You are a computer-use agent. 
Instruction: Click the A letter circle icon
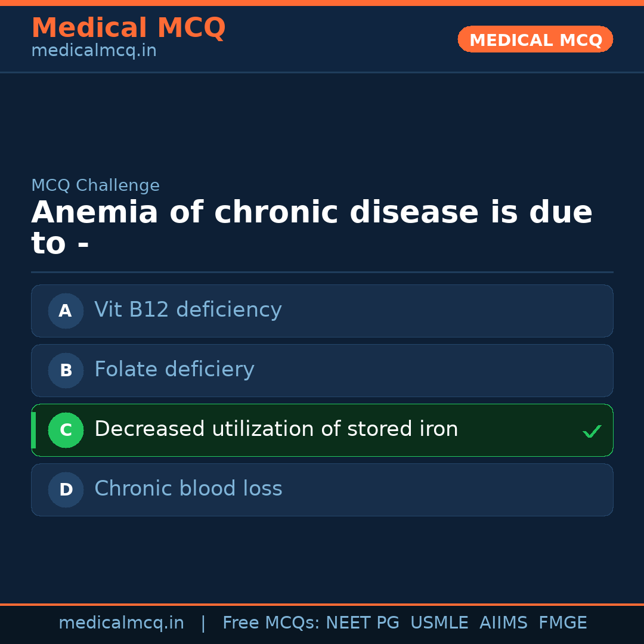(66, 311)
